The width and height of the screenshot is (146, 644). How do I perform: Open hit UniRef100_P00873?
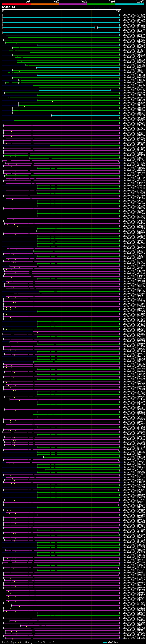[133, 17]
